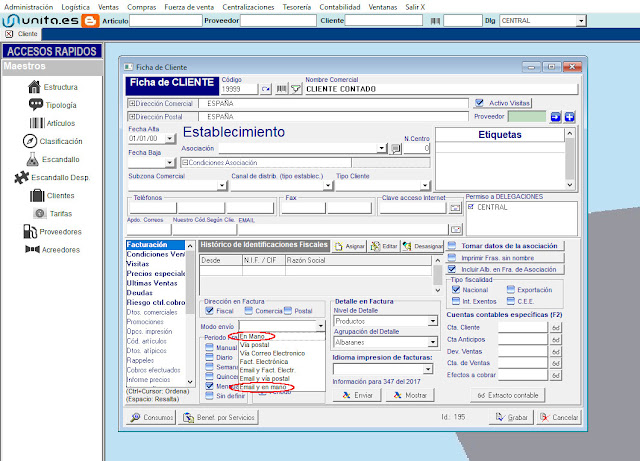Click the filter funnel icon beside Código
Image resolution: width=640 pixels, height=461 pixels.
[295, 89]
